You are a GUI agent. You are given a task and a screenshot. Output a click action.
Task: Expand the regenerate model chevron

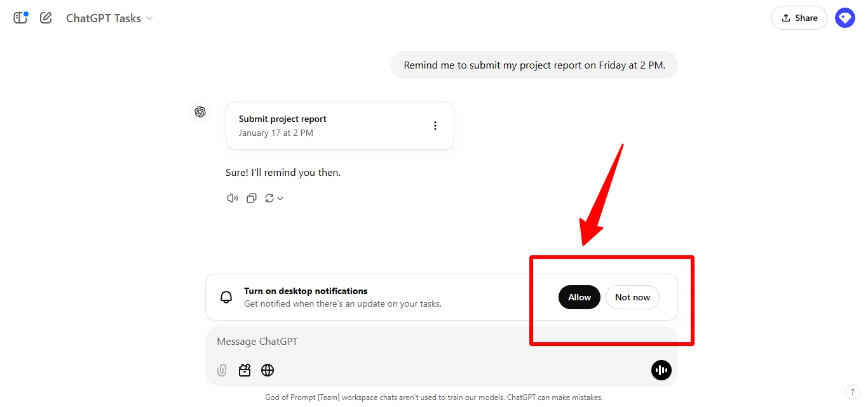[x=280, y=199]
